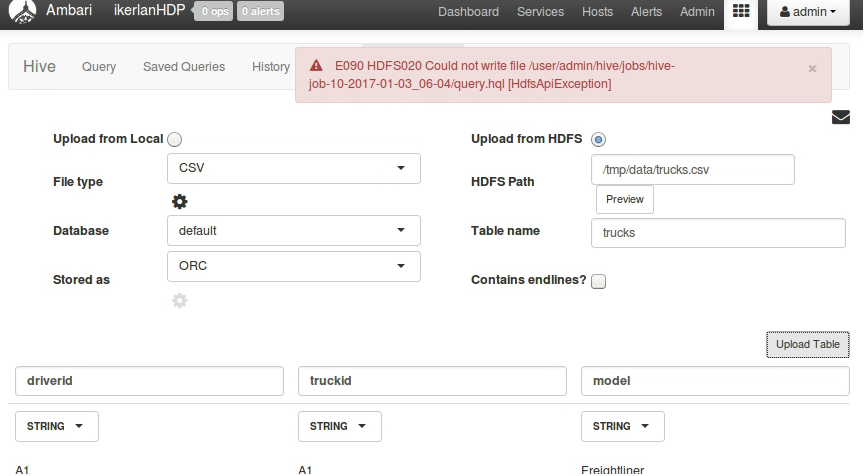This screenshot has height=476, width=867.
Task: Select the Upload from Local radio
Action: [175, 140]
